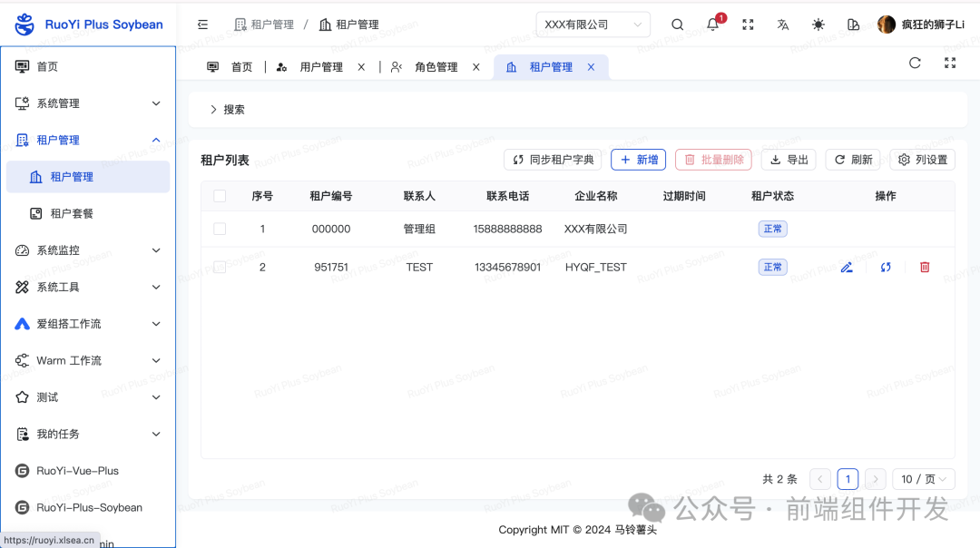Expand the 系统管理 sidebar menu
Image resolution: width=980 pixels, height=548 pixels.
(88, 103)
